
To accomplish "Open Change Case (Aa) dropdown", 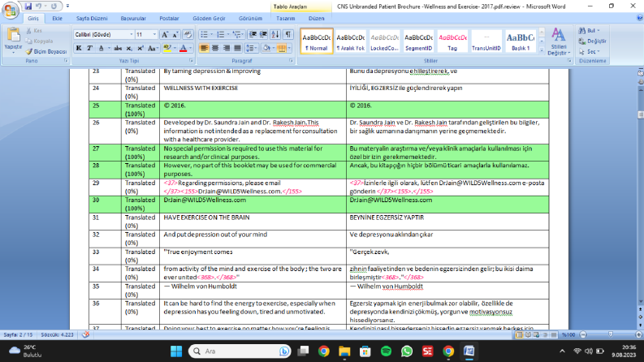I will tap(153, 49).
